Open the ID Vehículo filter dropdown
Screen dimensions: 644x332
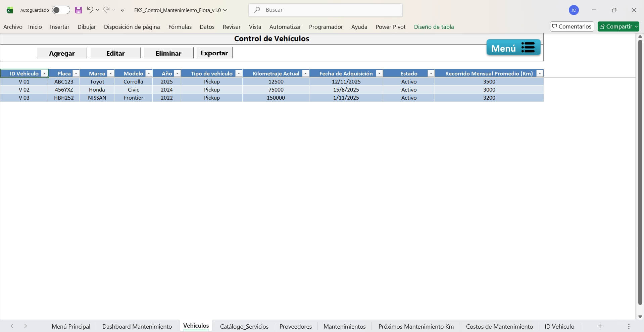(x=44, y=73)
